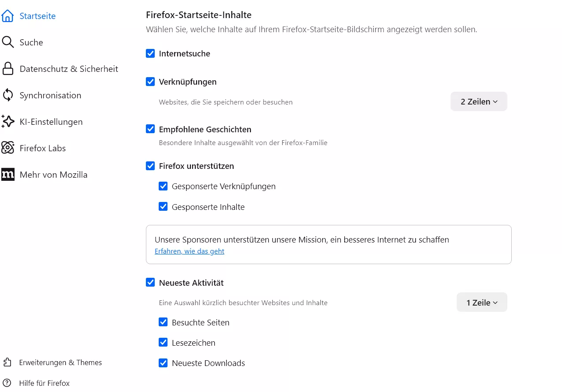The width and height of the screenshot is (562, 392).
Task: Open the Suche settings section
Action: 31,42
